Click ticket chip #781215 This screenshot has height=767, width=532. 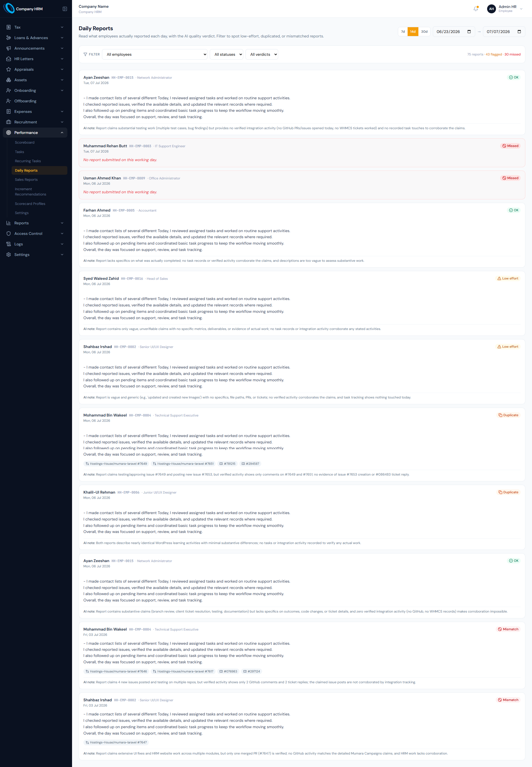(227, 464)
